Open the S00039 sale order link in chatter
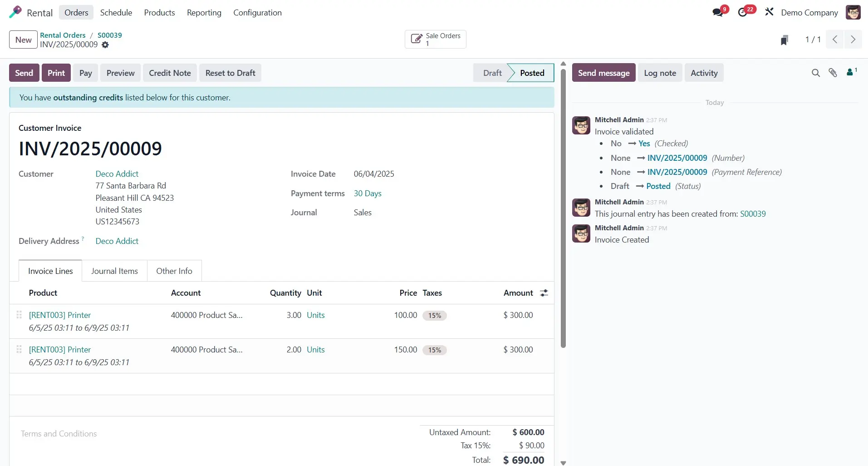 753,214
